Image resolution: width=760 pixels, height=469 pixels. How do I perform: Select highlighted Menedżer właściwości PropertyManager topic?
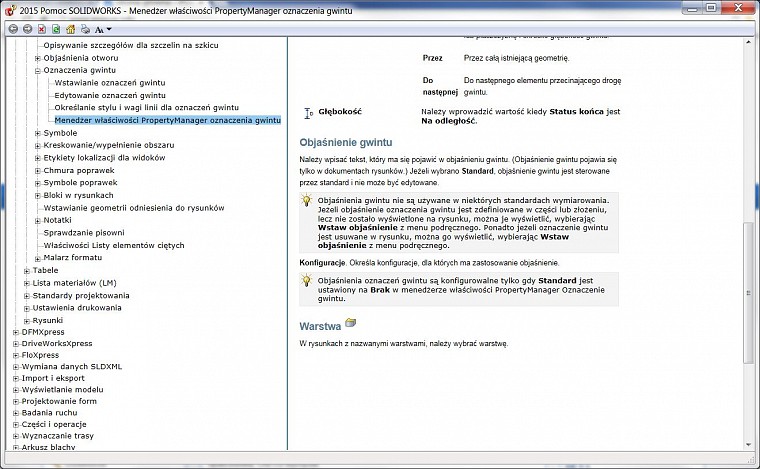(x=168, y=120)
